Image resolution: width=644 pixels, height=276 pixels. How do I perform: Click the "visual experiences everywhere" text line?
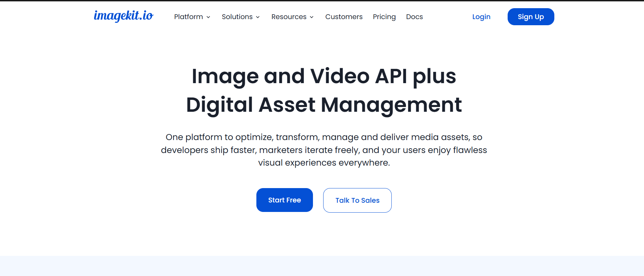pyautogui.click(x=324, y=163)
